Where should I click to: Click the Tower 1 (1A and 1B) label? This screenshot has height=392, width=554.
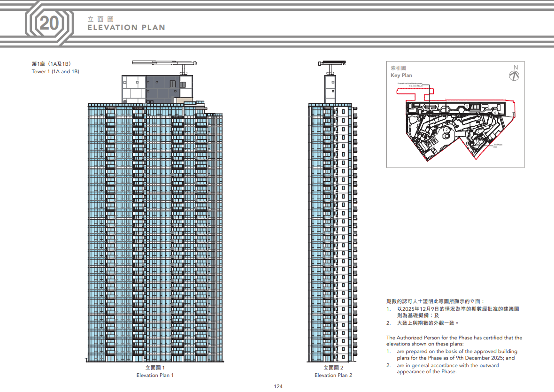click(55, 71)
